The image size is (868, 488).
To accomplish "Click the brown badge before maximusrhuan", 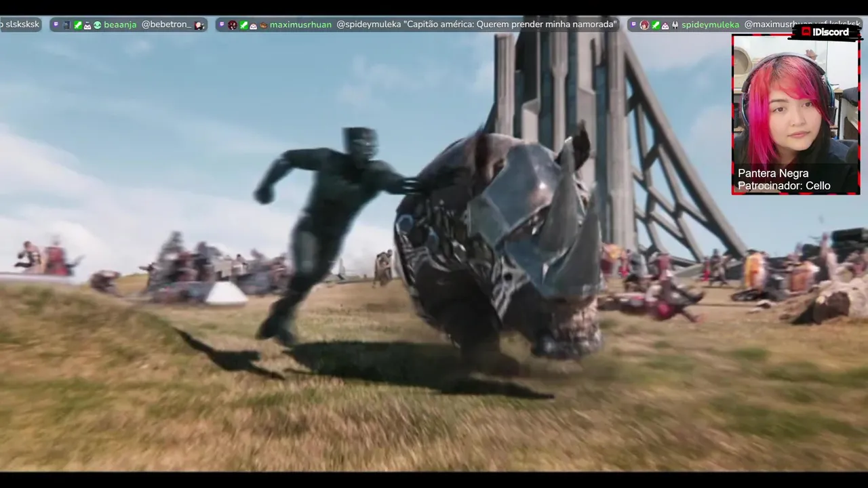I will click(264, 25).
